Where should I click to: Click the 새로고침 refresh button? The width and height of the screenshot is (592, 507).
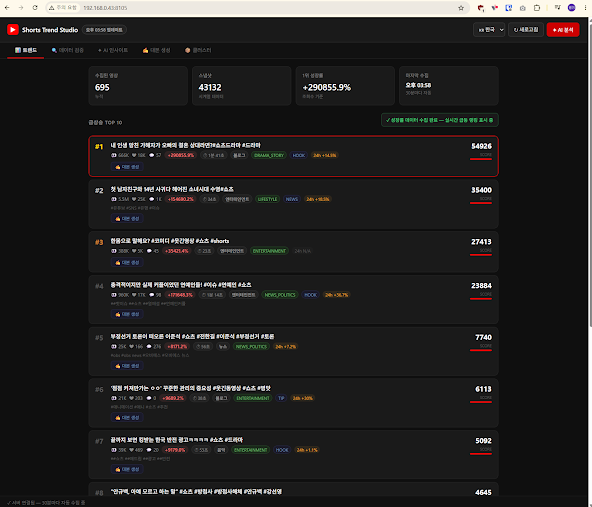point(526,30)
